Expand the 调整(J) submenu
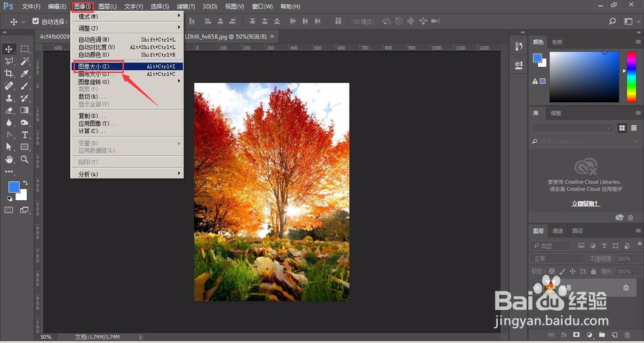Image resolution: width=644 pixels, height=343 pixels. click(127, 28)
